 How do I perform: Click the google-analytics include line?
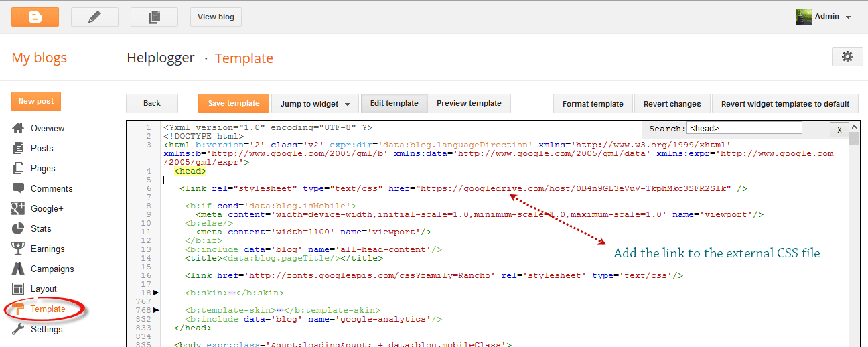click(x=313, y=319)
